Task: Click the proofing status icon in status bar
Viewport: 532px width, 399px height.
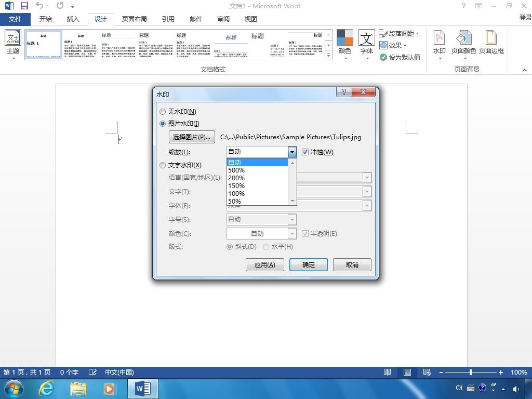Action: [92, 372]
